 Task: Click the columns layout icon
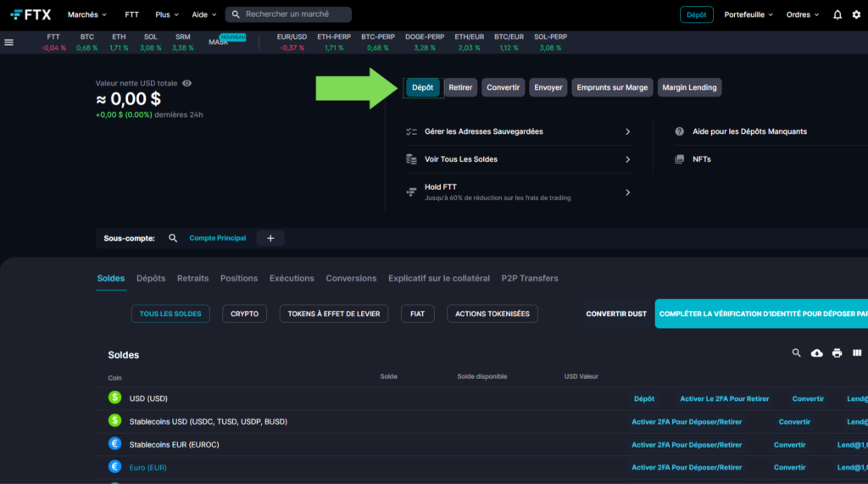(857, 353)
